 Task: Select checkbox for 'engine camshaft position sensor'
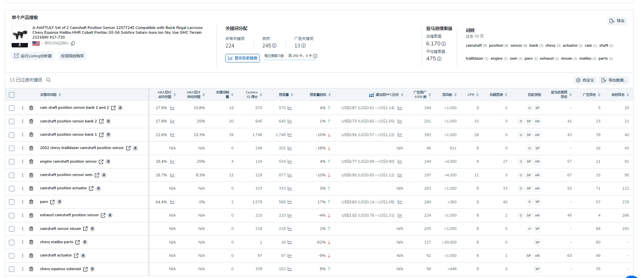pos(12,162)
